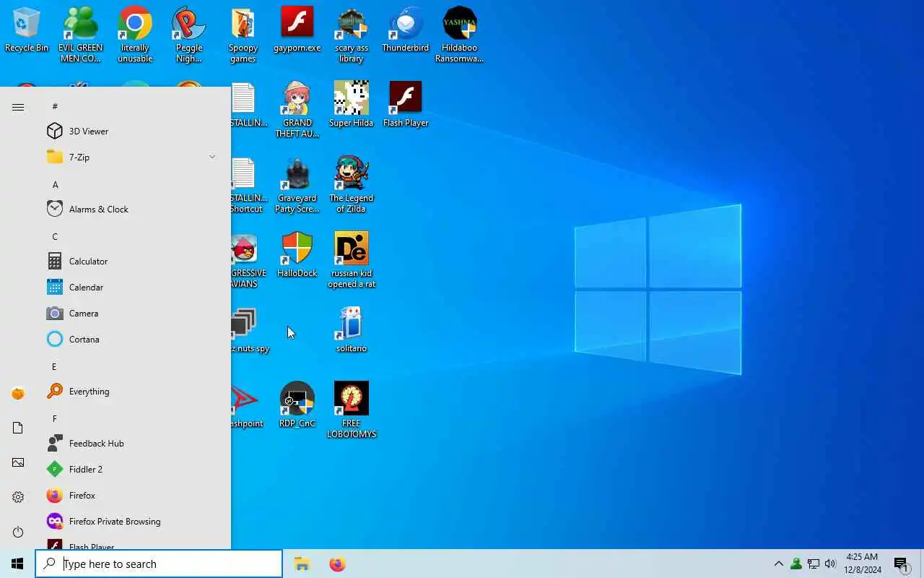Select the FREE LOBOTOMYS desktop icon
The image size is (924, 578).
point(352,410)
